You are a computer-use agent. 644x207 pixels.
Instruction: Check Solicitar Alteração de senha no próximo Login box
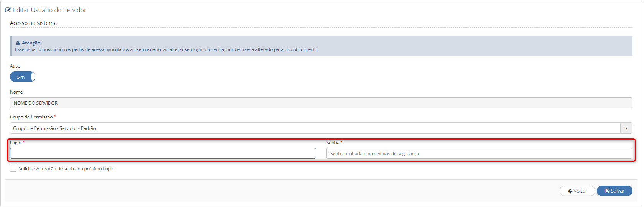[x=13, y=169]
